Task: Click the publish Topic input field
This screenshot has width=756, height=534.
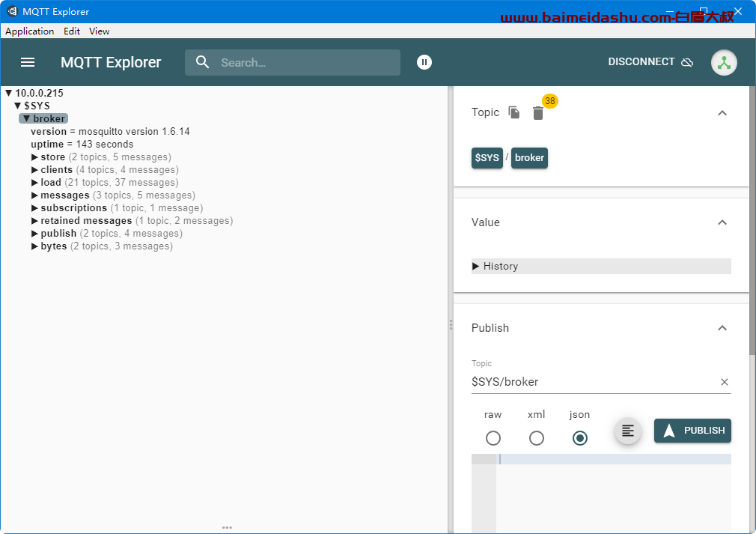Action: point(594,382)
